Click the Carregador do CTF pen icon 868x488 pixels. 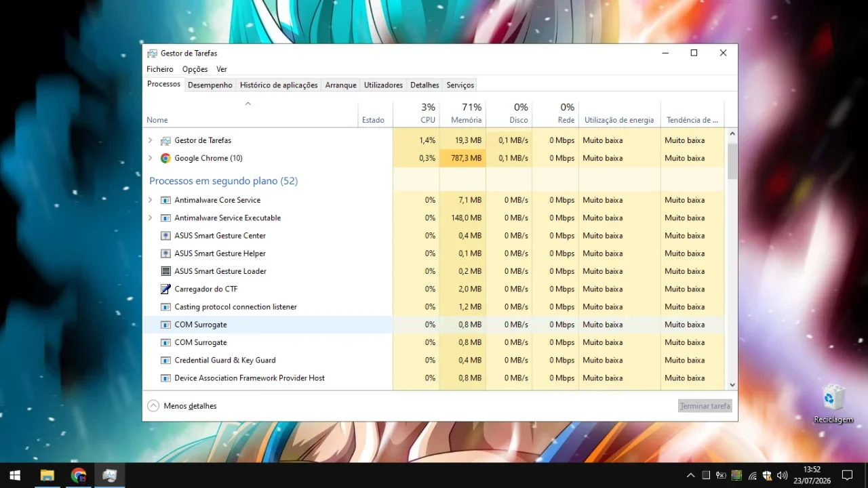point(165,289)
